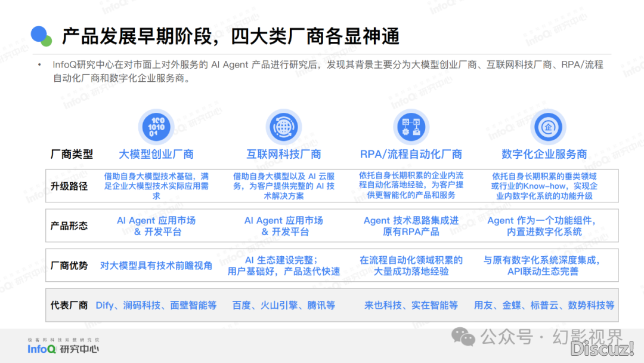Click the 大模型创业厂商 column's AI Agent 应用市场 cell
This screenshot has height=363, width=644.
tap(156, 226)
